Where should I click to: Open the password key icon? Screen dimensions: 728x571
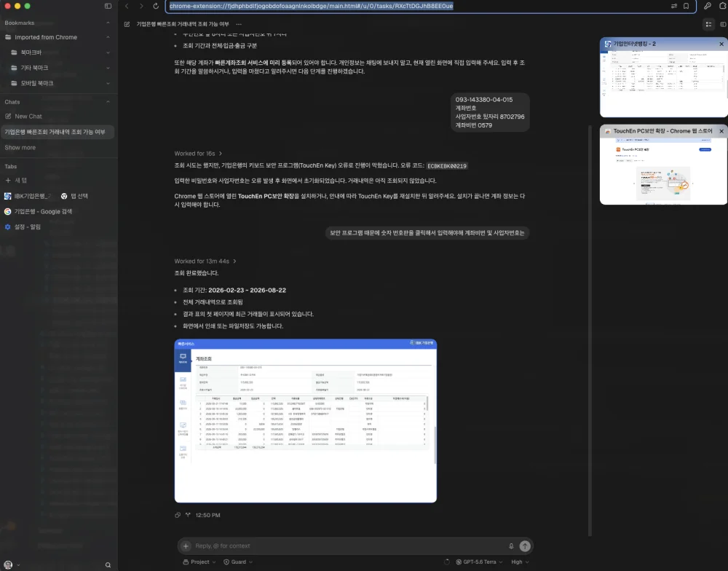point(707,6)
